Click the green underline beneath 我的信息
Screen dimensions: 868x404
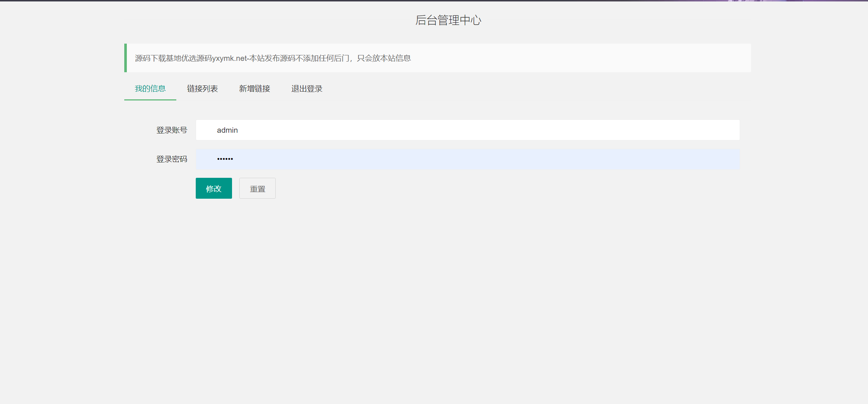[150, 100]
